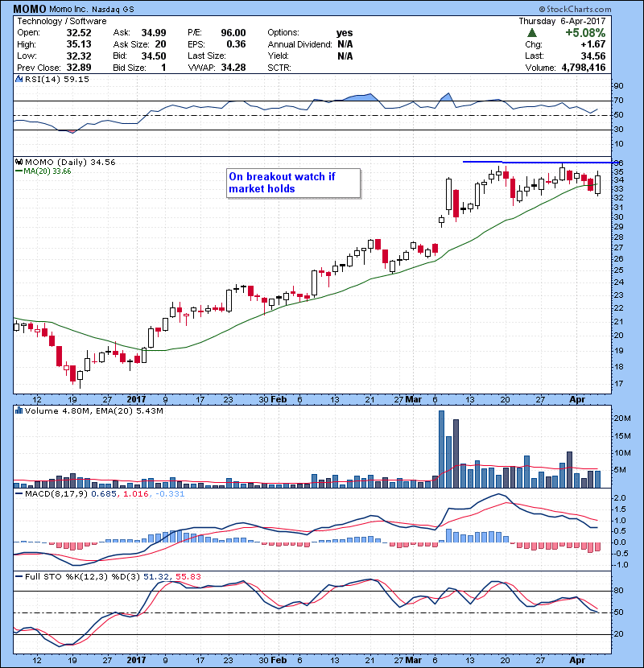Click the 70 level on RSI axis

pyautogui.click(x=618, y=101)
